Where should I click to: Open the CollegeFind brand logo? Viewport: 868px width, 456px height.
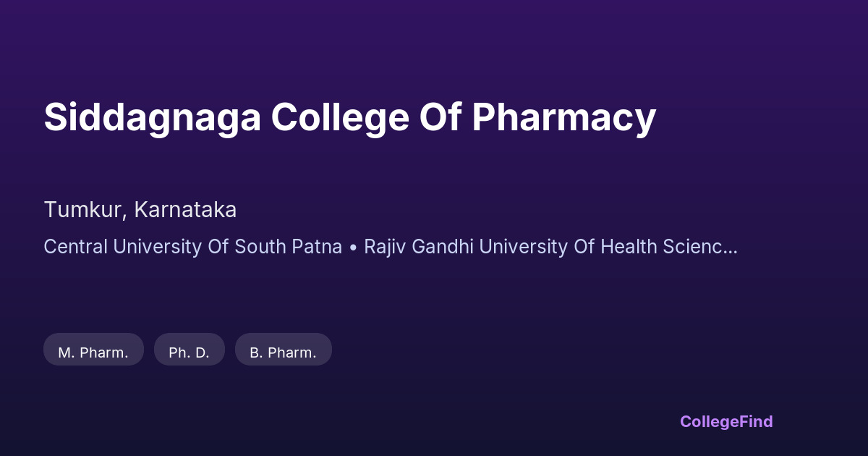(726, 421)
